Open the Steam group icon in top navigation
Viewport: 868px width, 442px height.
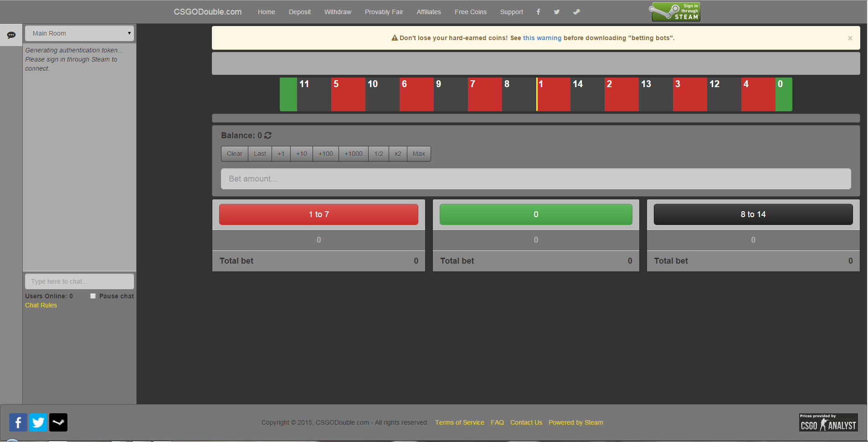tap(576, 12)
